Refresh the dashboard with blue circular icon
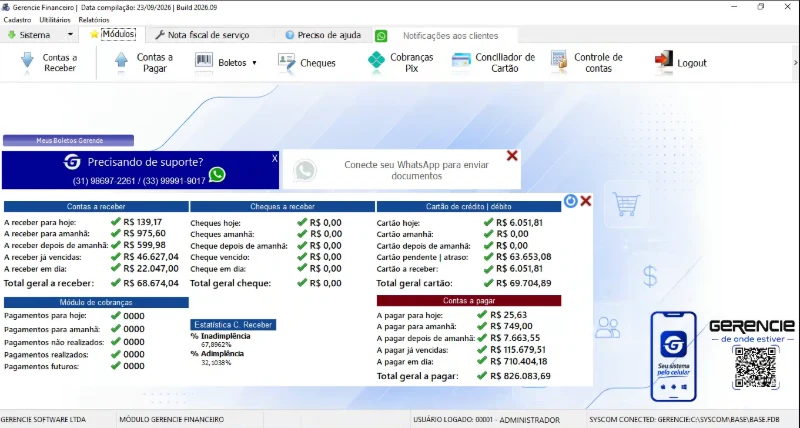The width and height of the screenshot is (800, 428). [x=570, y=201]
